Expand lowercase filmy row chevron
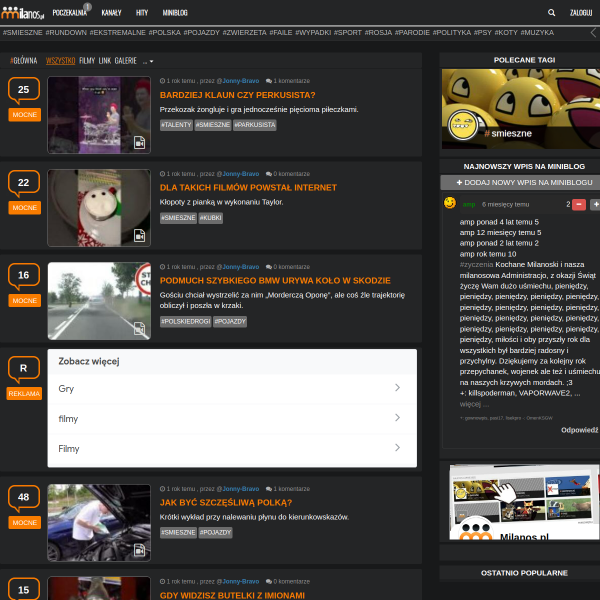600x600 pixels. (x=397, y=417)
